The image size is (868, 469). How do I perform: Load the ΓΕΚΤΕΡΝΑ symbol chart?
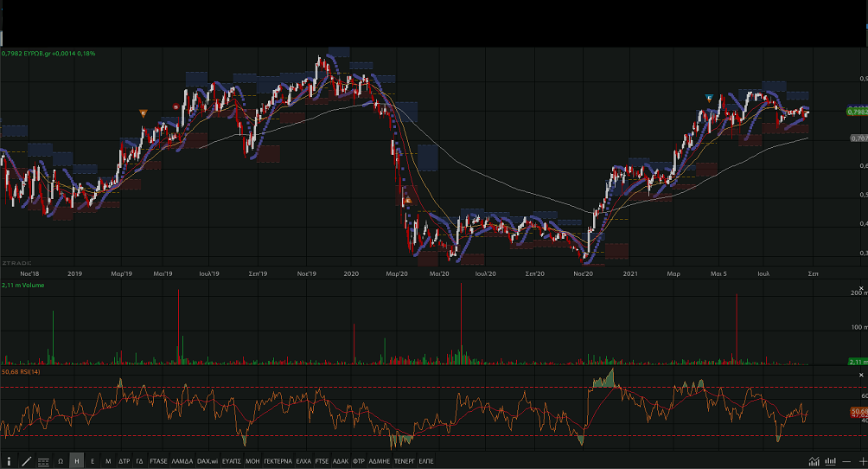(278, 461)
